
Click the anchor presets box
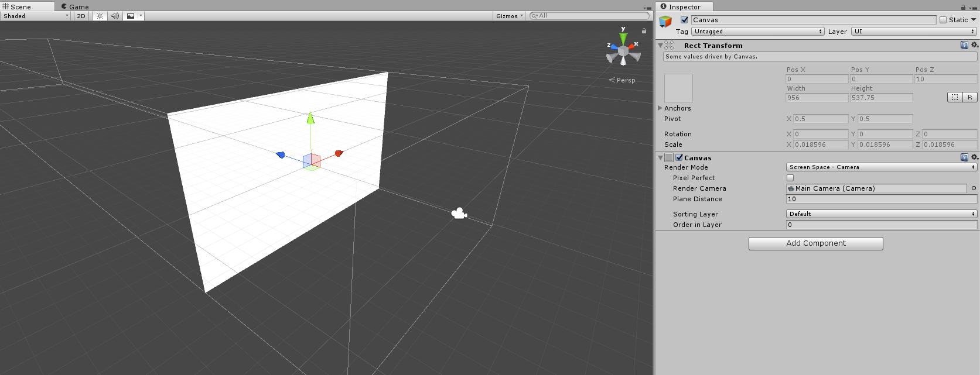678,88
